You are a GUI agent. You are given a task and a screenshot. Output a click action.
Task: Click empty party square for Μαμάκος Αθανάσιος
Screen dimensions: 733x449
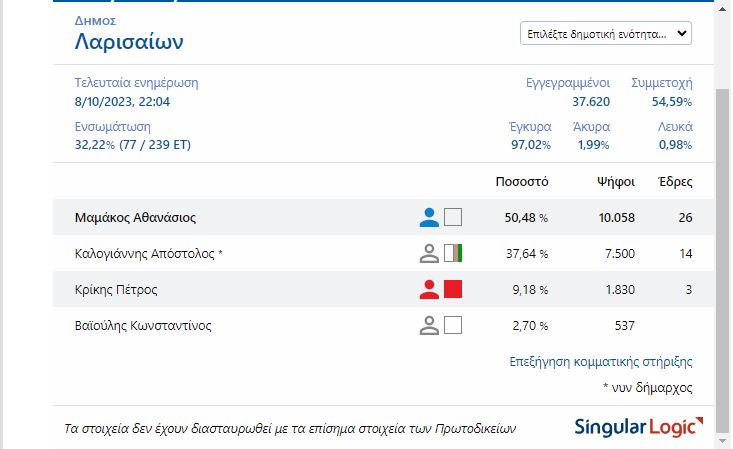click(x=453, y=217)
